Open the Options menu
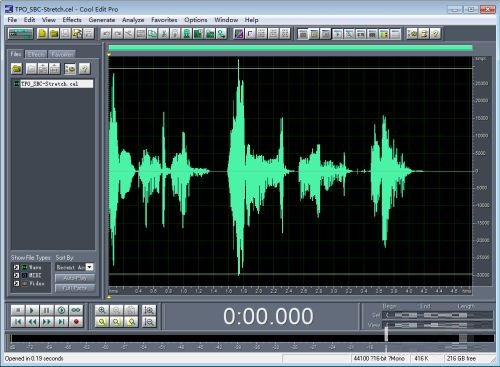The image size is (500, 367). click(x=196, y=20)
